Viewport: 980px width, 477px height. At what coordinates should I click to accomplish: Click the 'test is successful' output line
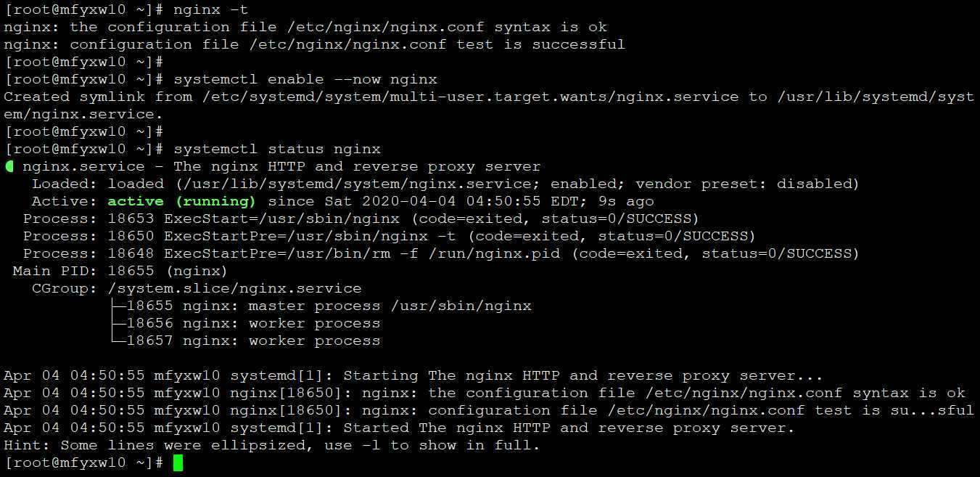coord(314,44)
